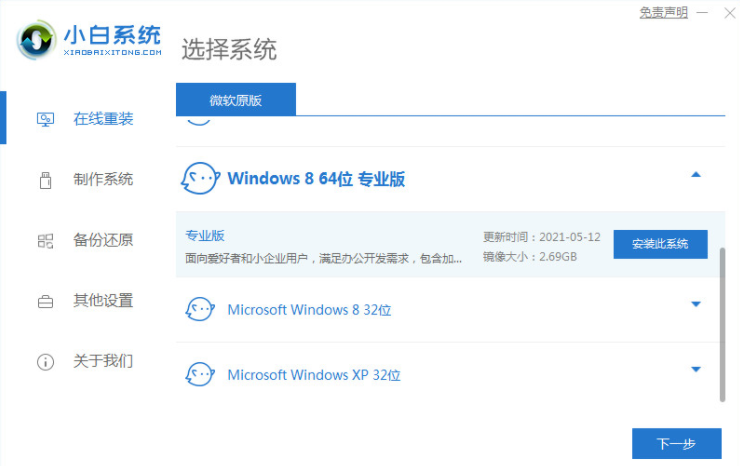Click the Windows 8 64位 专业版 face icon
This screenshot has width=740, height=466.
point(199,179)
